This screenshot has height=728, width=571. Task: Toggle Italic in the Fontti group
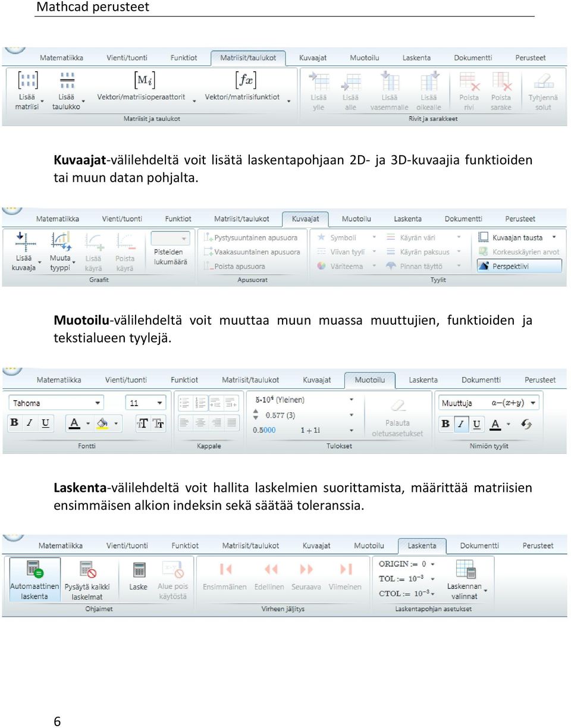pyautogui.click(x=30, y=423)
